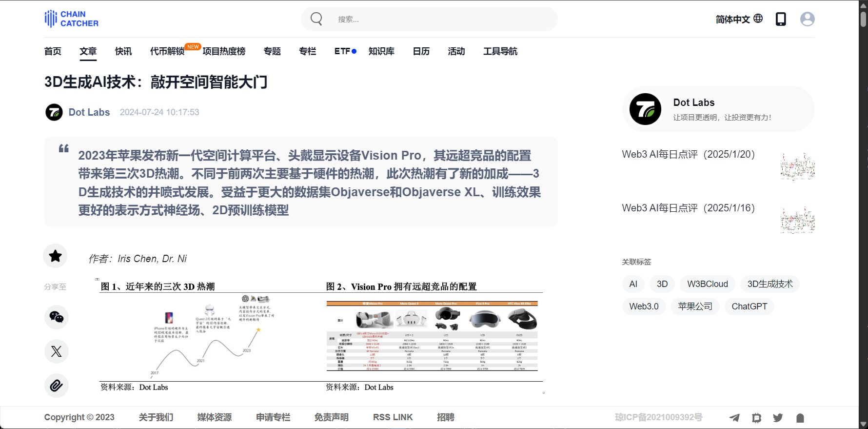This screenshot has width=868, height=429.
Task: Open the ETF menu item
Action: pyautogui.click(x=342, y=51)
